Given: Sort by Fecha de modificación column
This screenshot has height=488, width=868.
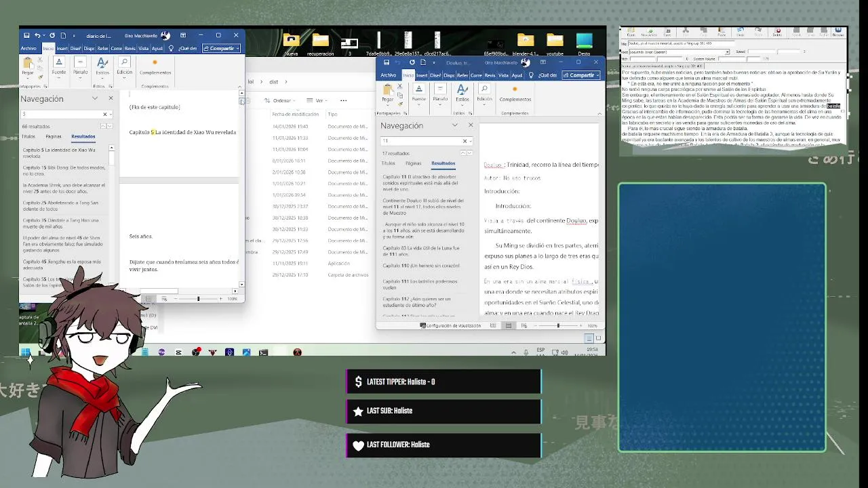Looking at the screenshot, I should click(x=295, y=114).
